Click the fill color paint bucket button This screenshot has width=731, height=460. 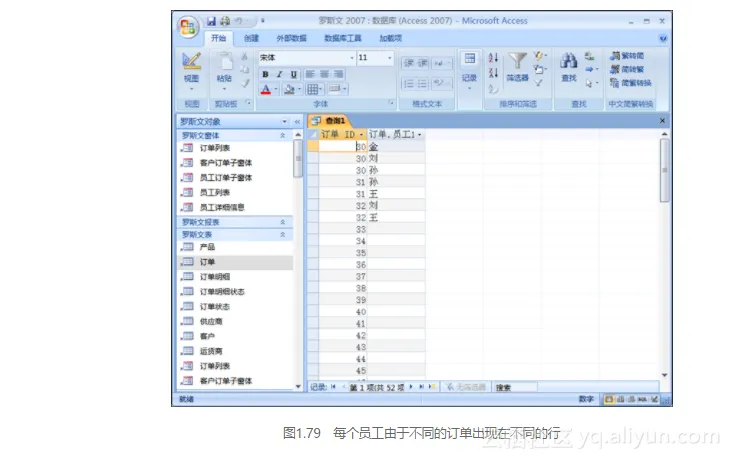click(289, 89)
